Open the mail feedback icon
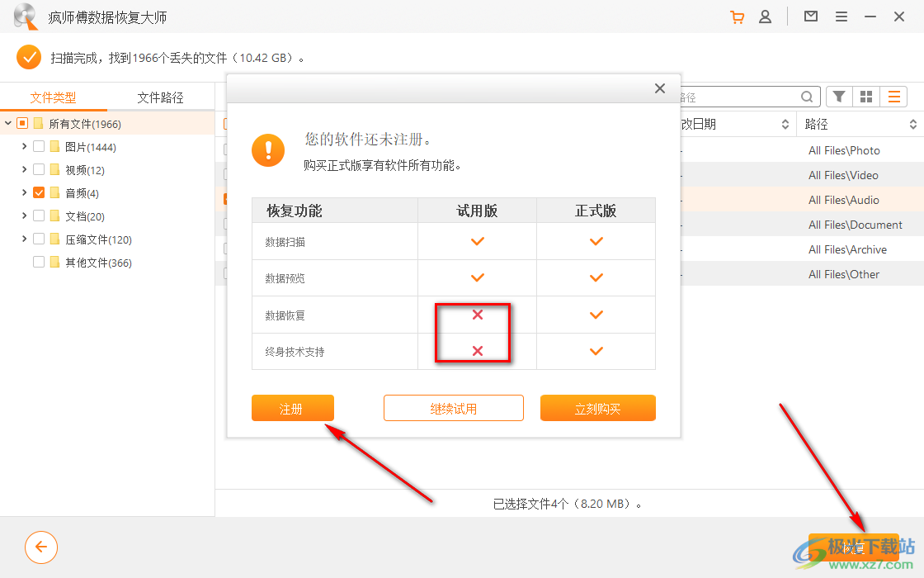Screen dimensions: 924x578 click(811, 17)
